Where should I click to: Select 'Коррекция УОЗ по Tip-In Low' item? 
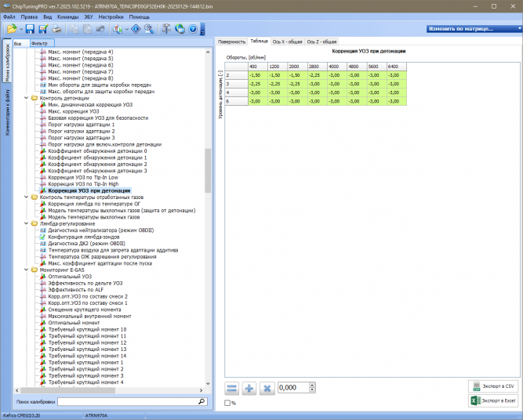83,177
